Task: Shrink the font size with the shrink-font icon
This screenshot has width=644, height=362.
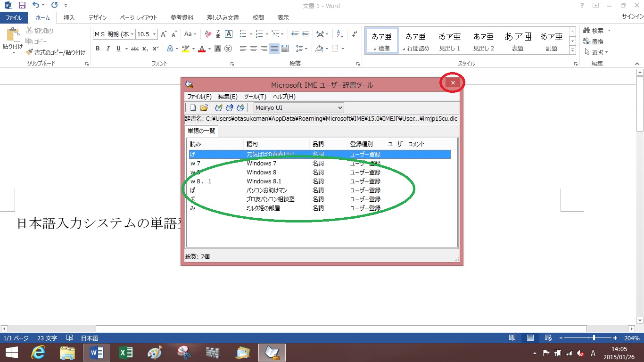Action: pos(174,34)
